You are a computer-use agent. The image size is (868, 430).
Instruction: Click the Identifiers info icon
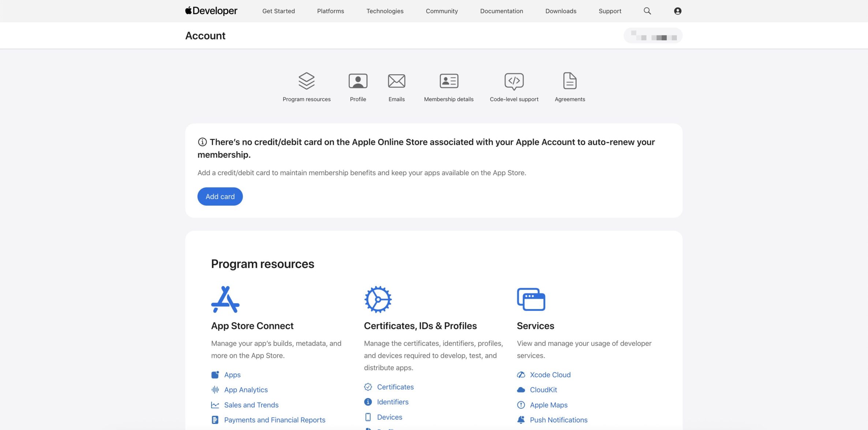tap(368, 402)
